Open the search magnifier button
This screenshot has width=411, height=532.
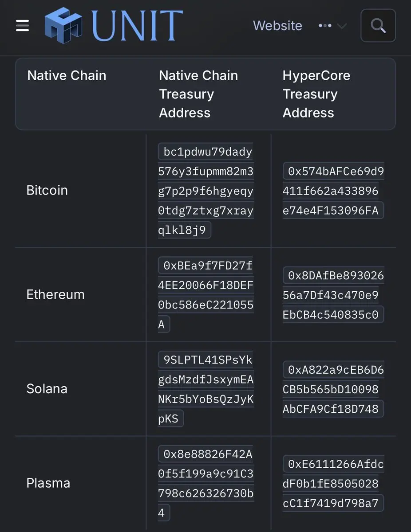[378, 26]
